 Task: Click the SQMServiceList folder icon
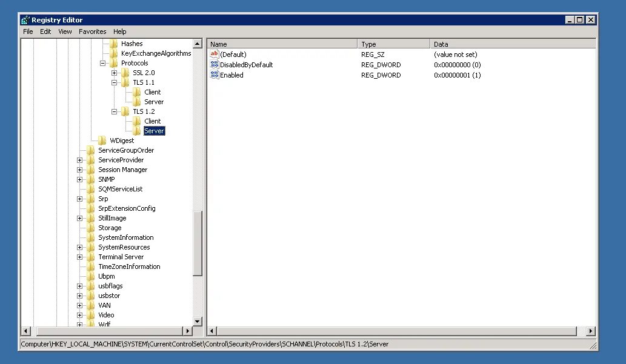point(91,189)
